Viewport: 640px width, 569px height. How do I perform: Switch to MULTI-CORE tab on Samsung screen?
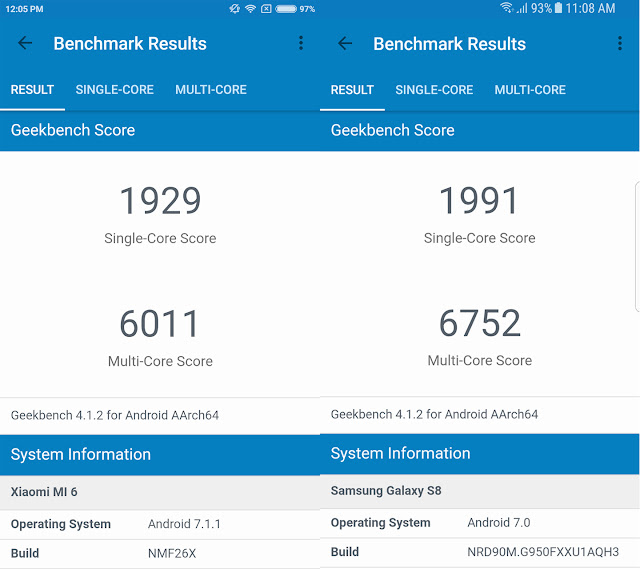click(x=530, y=90)
